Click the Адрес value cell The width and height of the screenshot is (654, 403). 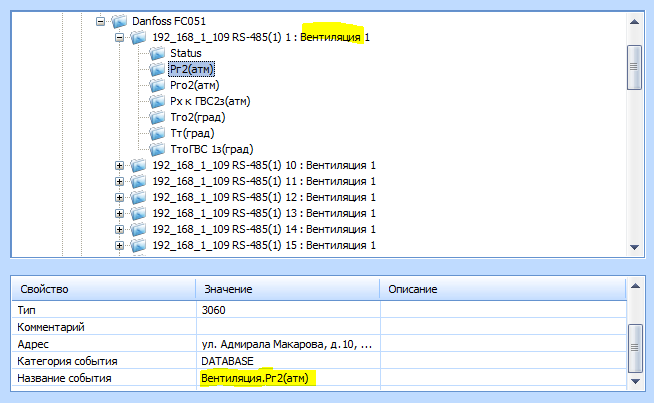point(287,343)
